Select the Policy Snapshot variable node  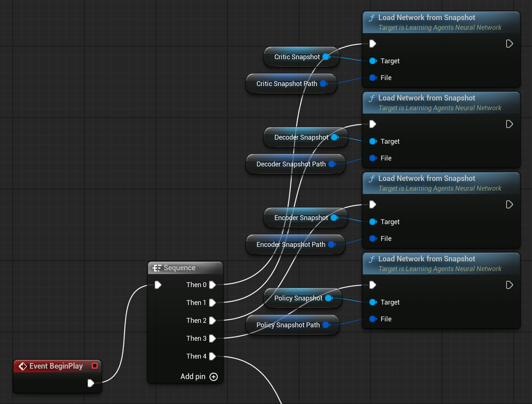click(298, 298)
